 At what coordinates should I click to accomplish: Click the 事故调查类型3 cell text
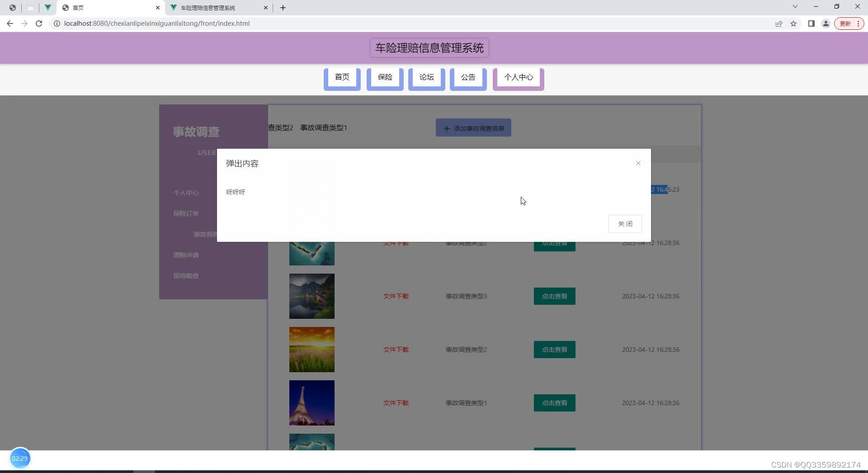tap(466, 296)
